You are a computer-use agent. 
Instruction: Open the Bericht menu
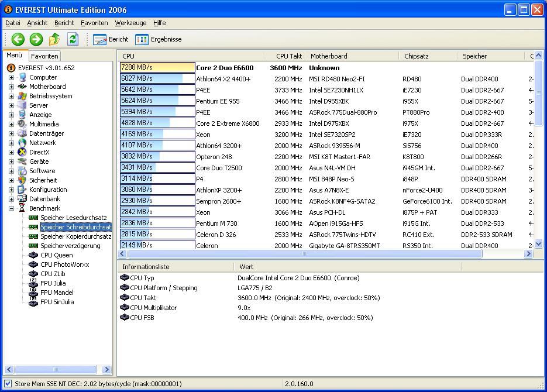point(64,23)
